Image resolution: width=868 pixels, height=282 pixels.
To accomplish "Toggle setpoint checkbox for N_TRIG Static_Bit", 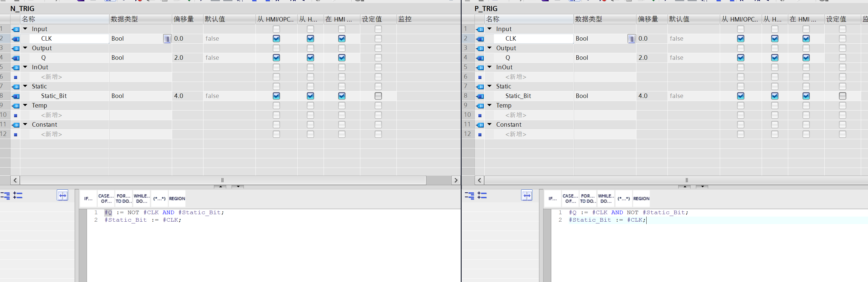I will (378, 96).
